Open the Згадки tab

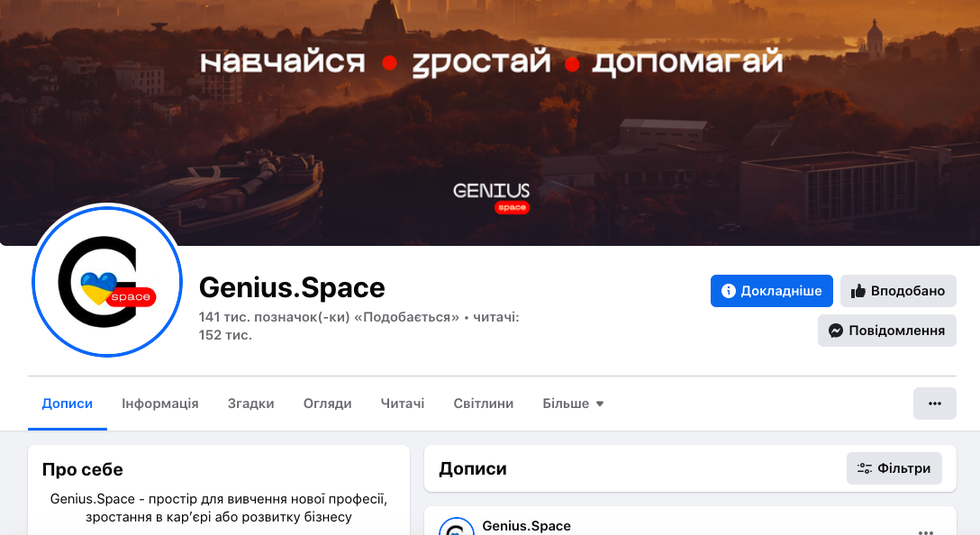click(x=250, y=404)
